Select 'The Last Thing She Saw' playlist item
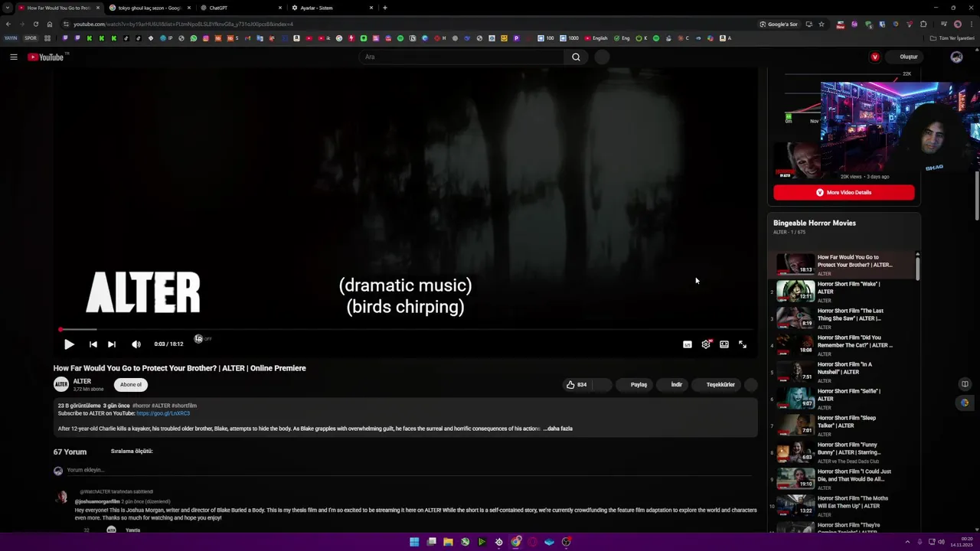The width and height of the screenshot is (980, 551). [842, 318]
